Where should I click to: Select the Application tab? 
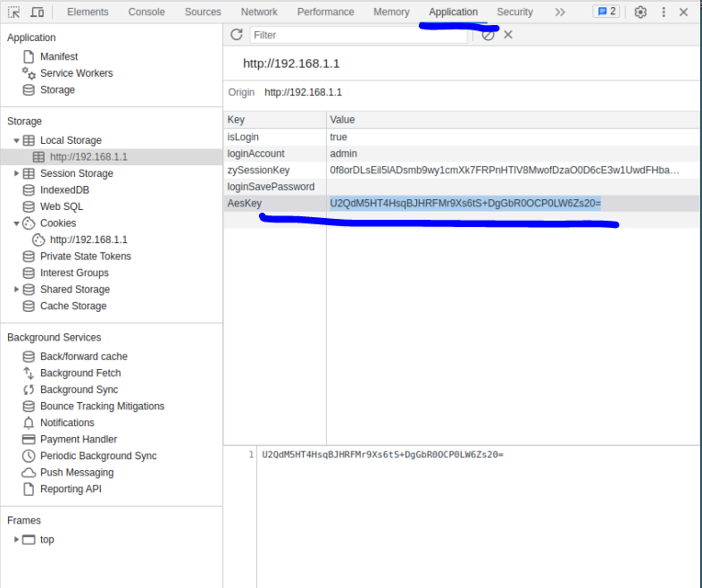pyautogui.click(x=453, y=13)
